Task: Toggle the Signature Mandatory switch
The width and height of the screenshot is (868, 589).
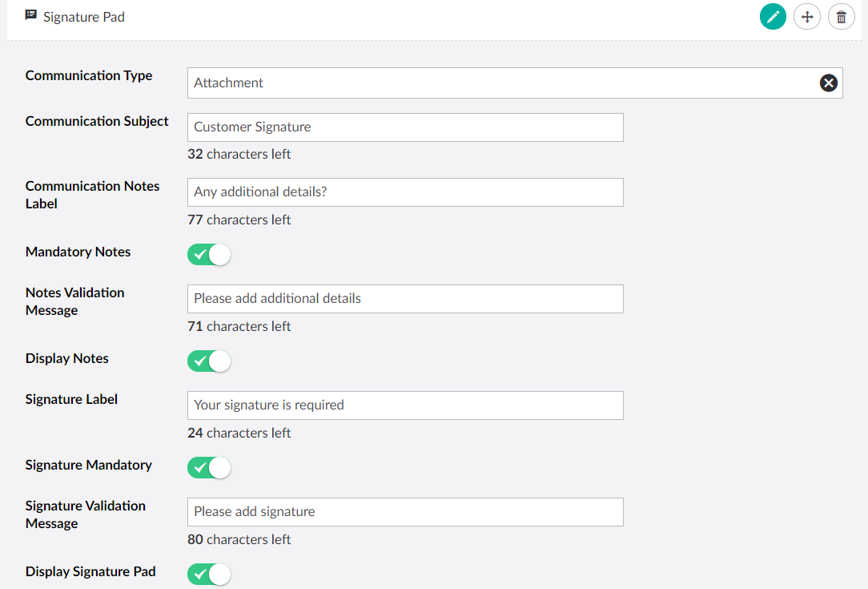Action: [x=209, y=468]
